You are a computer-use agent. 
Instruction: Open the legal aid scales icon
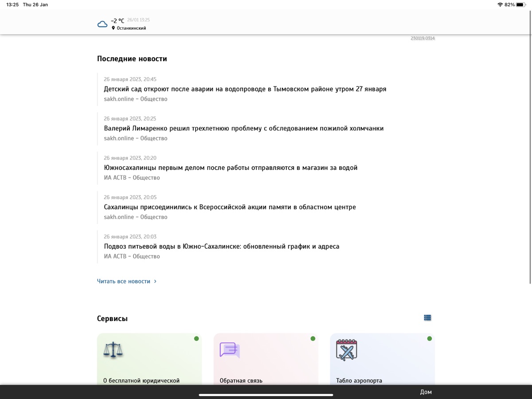point(113,350)
